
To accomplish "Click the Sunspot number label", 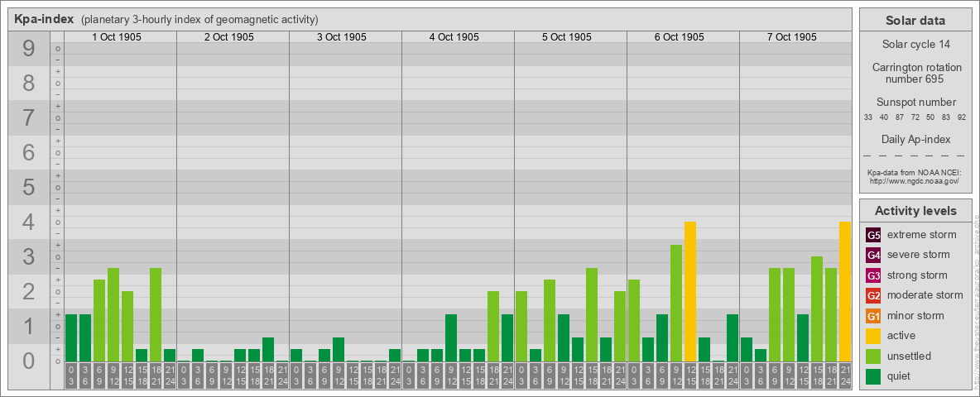I will click(x=915, y=103).
